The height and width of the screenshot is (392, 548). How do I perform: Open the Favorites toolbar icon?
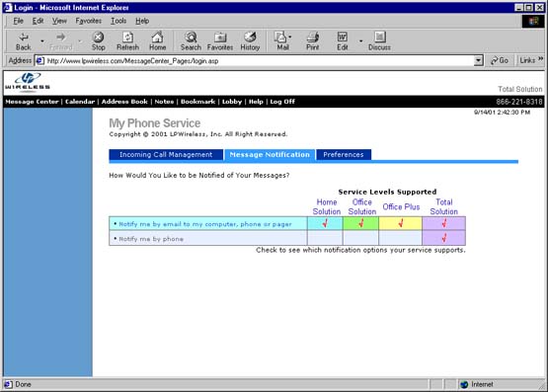(x=220, y=38)
